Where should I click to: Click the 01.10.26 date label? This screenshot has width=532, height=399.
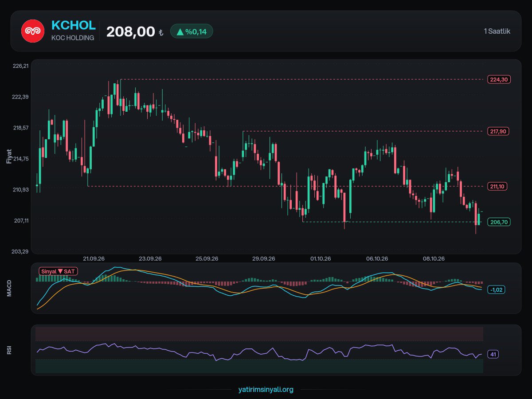point(321,258)
